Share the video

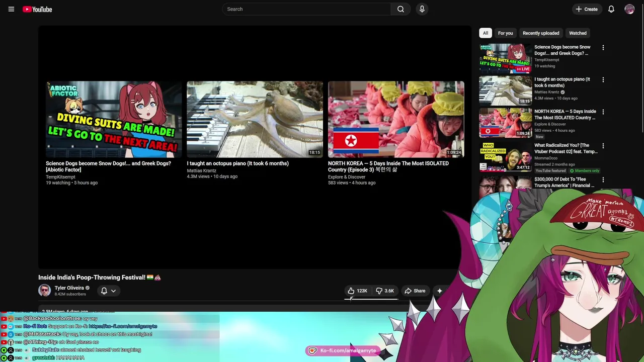pyautogui.click(x=415, y=291)
